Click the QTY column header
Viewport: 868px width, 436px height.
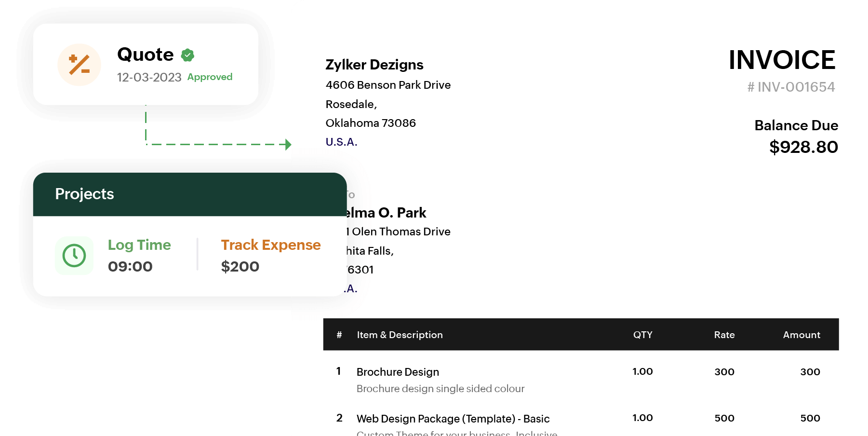coord(642,335)
